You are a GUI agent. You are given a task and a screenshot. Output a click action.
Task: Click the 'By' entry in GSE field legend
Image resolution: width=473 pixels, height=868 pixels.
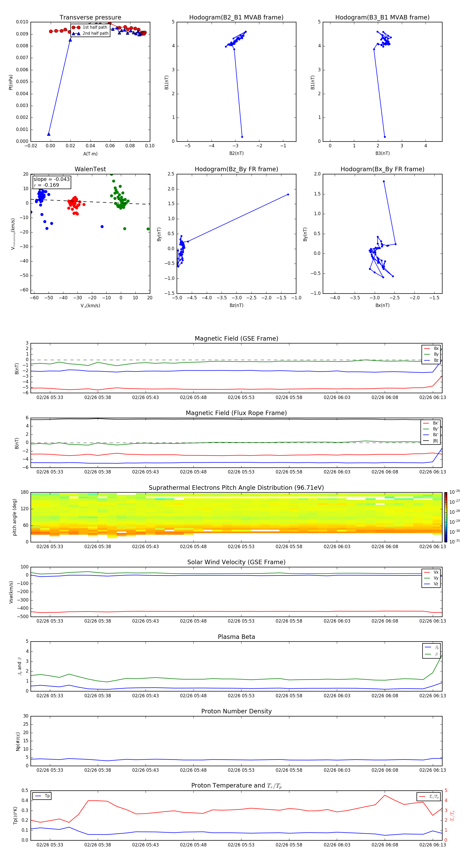point(431,354)
